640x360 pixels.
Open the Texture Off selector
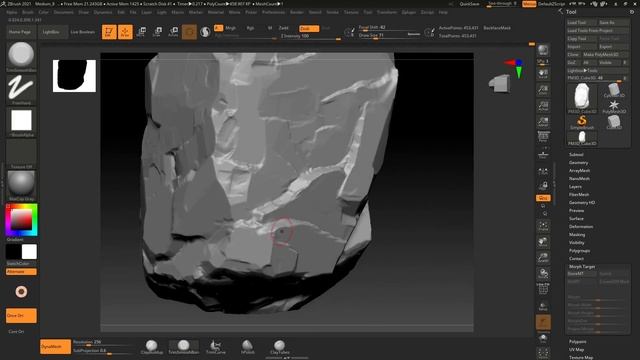click(21, 154)
